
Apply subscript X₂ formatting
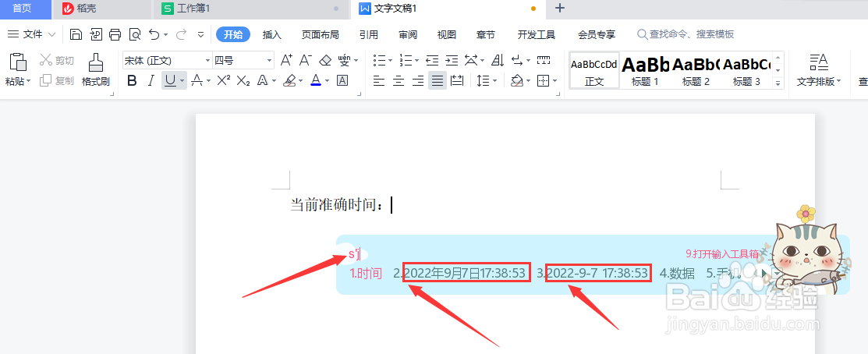[x=243, y=81]
